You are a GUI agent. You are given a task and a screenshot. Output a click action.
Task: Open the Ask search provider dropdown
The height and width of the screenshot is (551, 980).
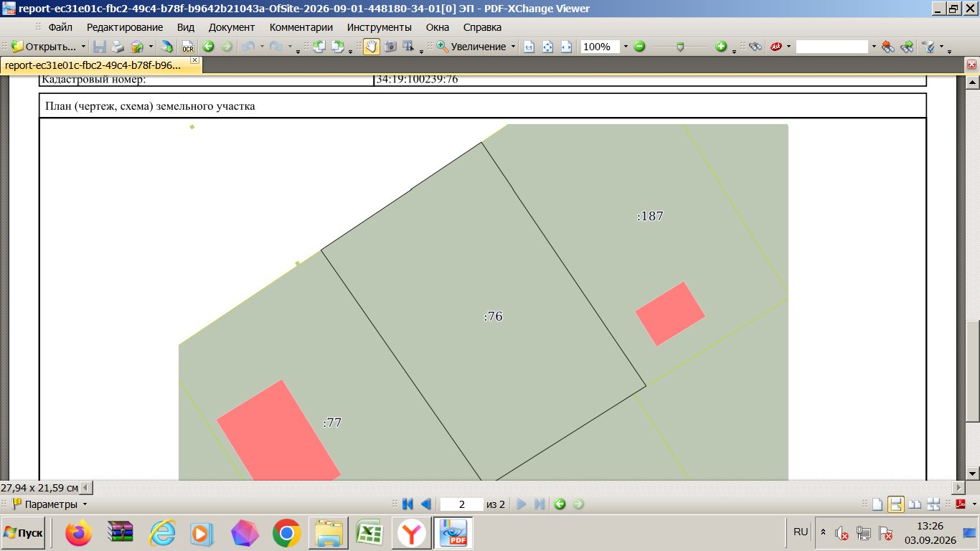(x=788, y=47)
